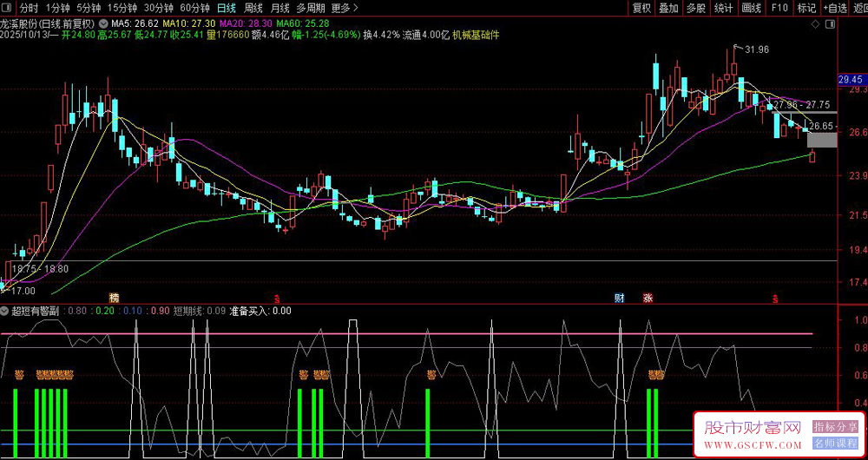Click the 机械基础件 sector link
868x460 pixels.
[475, 36]
